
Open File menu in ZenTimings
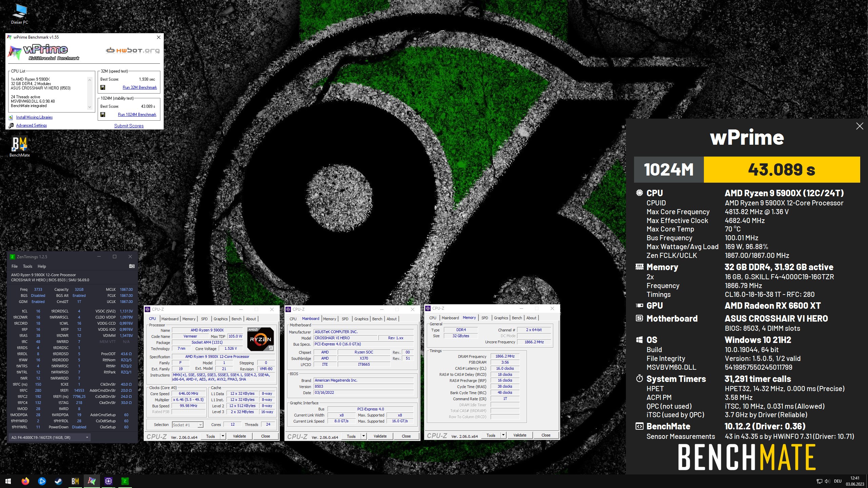(15, 266)
